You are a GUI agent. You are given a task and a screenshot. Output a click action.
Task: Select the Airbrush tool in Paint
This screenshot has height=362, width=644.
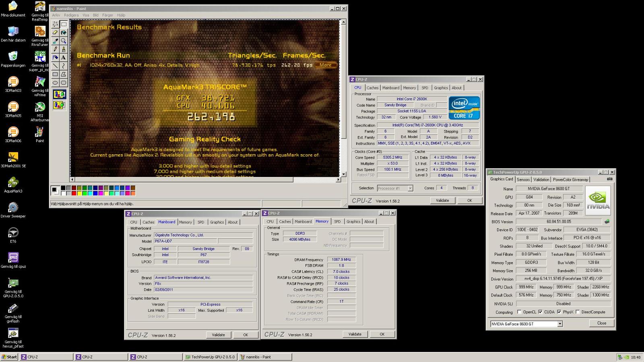55,58
